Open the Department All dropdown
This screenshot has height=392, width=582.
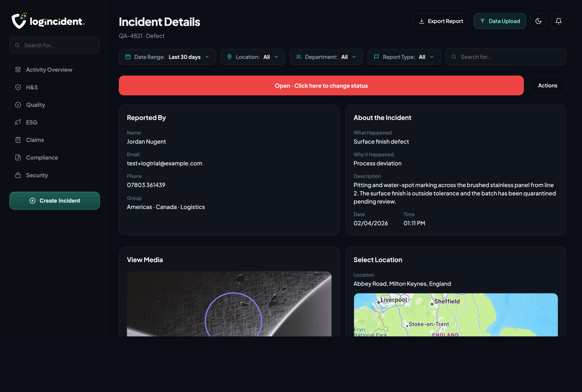click(x=326, y=57)
